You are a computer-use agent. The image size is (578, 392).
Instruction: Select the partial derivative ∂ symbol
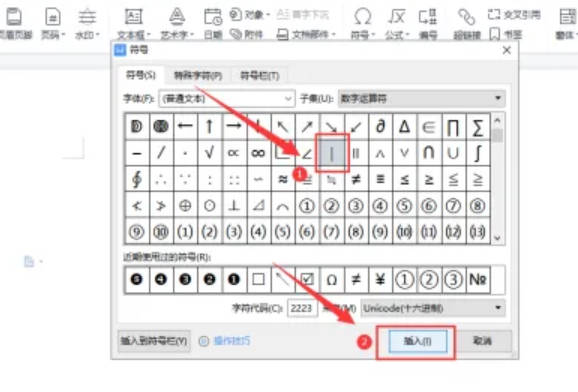pos(380,127)
